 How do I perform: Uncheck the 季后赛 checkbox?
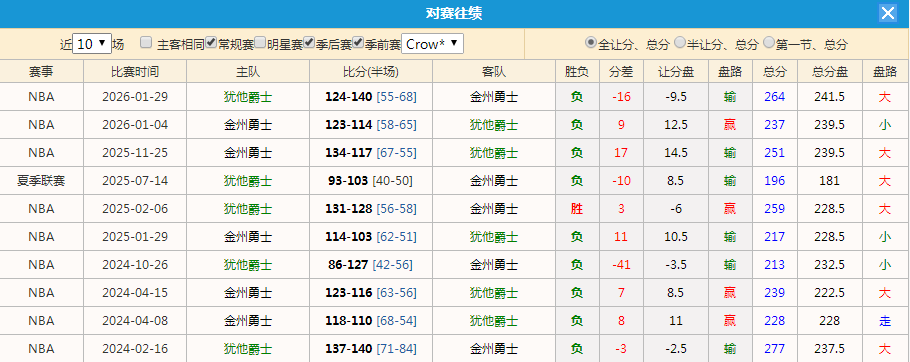(309, 42)
